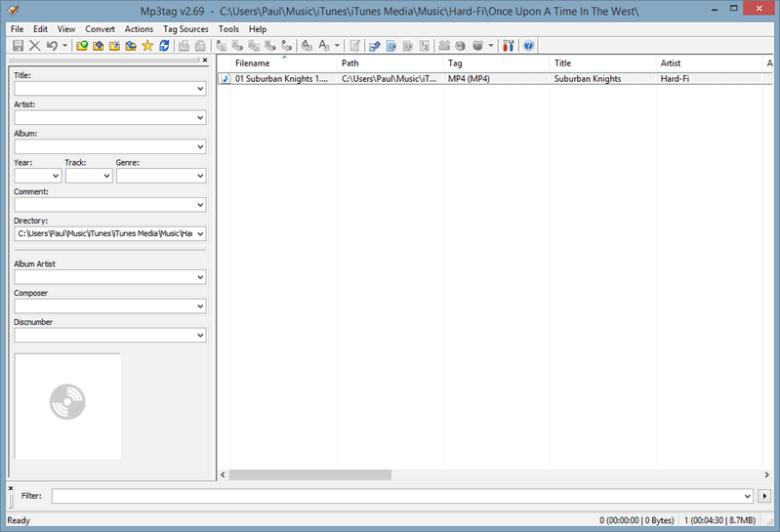This screenshot has height=532, width=780.
Task: Open the Convert menu
Action: [100, 29]
